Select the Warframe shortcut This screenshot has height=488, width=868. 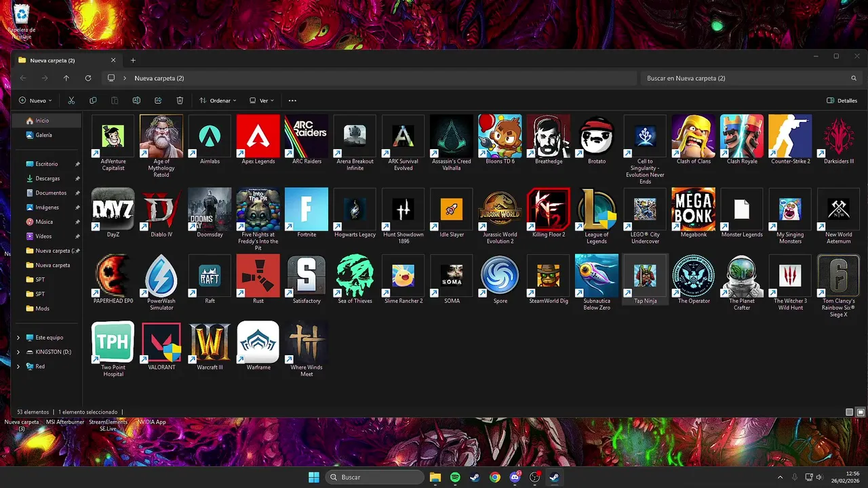click(x=258, y=342)
